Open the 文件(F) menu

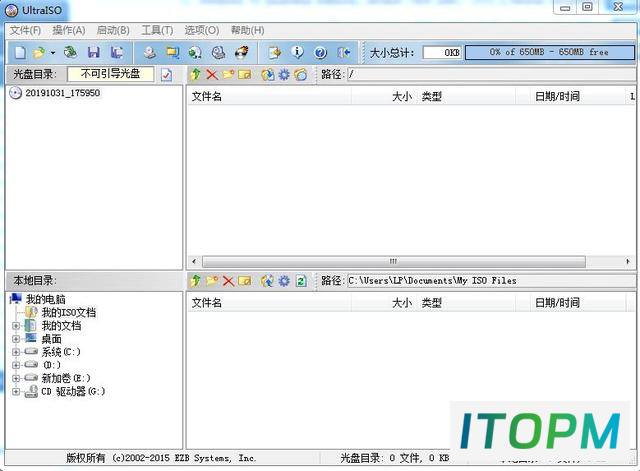tap(25, 30)
